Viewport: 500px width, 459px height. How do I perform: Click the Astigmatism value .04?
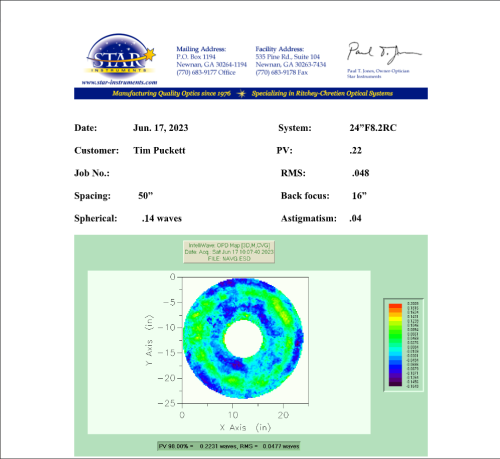coord(355,218)
